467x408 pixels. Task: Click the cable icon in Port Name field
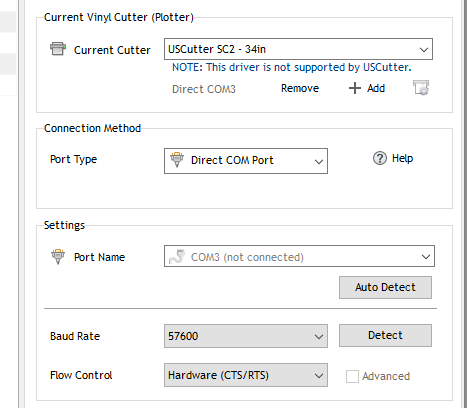point(177,256)
